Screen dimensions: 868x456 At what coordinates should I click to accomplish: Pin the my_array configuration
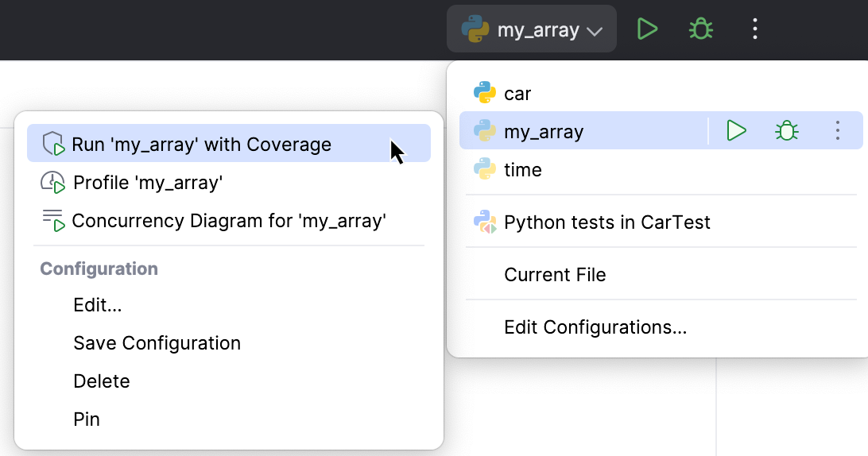coord(87,419)
